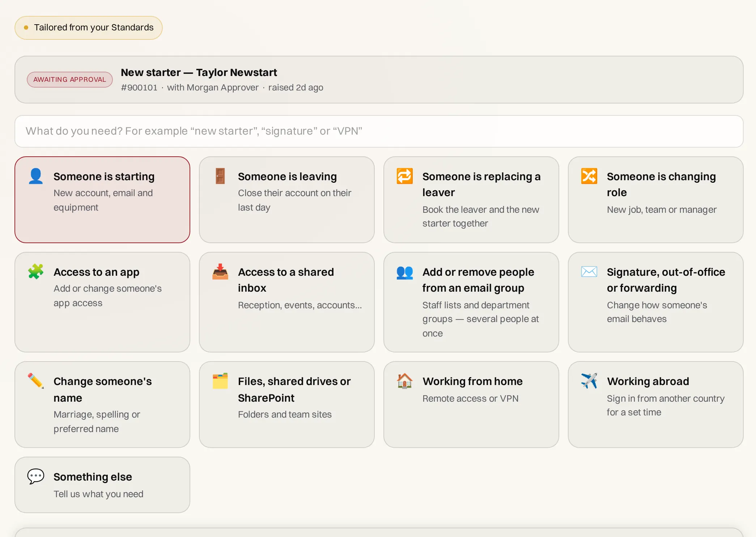Viewport: 756px width, 537px height.
Task: Click the folder dividers icon on Files card
Action: [x=220, y=381]
